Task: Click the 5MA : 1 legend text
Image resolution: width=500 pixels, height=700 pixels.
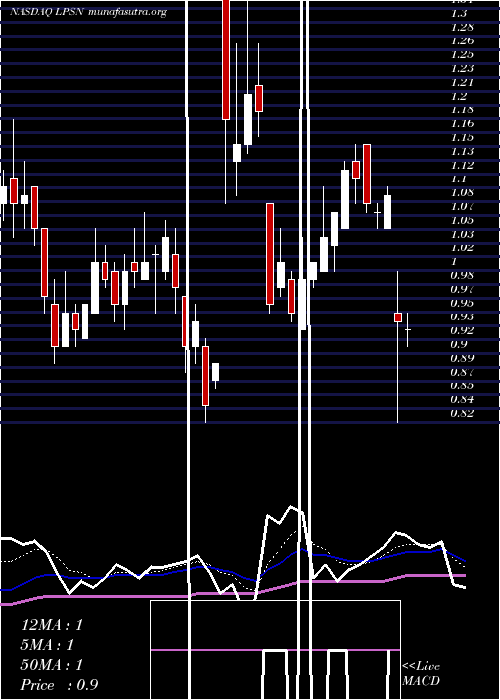Action: [47, 645]
